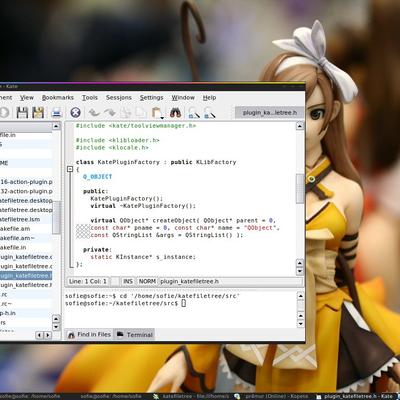Open the Bookmarks menu

coord(58,98)
